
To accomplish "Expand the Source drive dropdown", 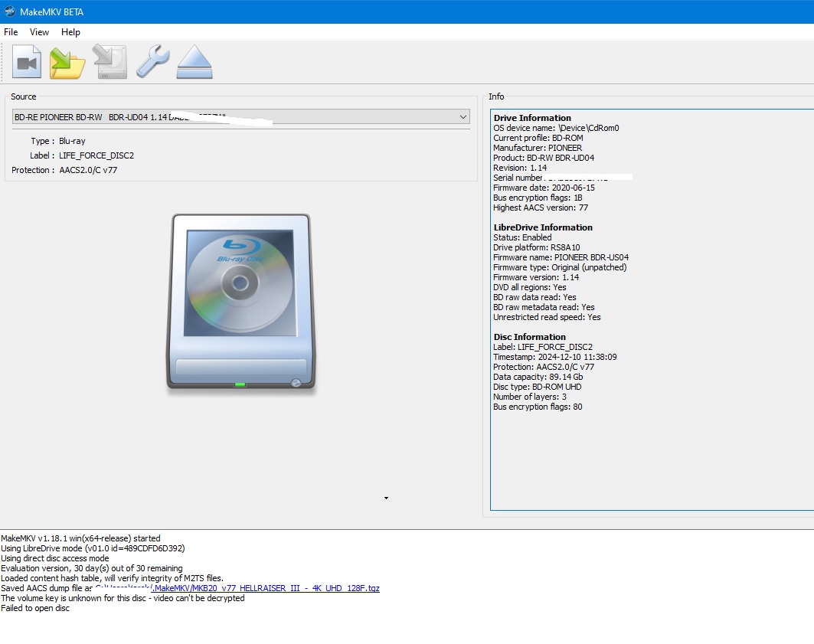I will click(x=241, y=116).
